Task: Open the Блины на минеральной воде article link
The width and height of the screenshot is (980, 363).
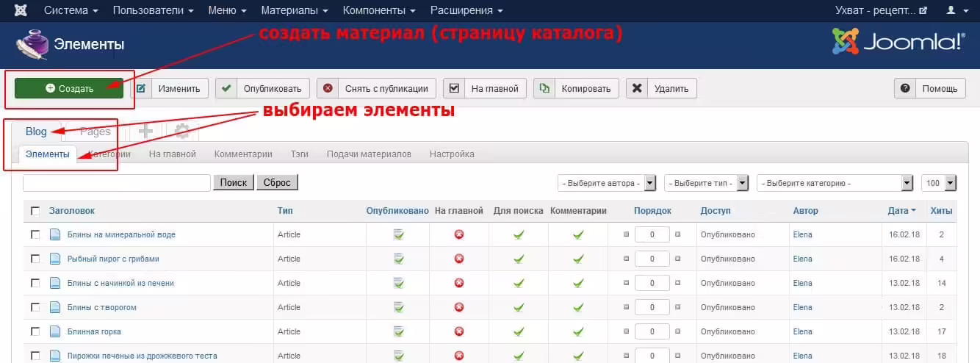Action: (121, 234)
